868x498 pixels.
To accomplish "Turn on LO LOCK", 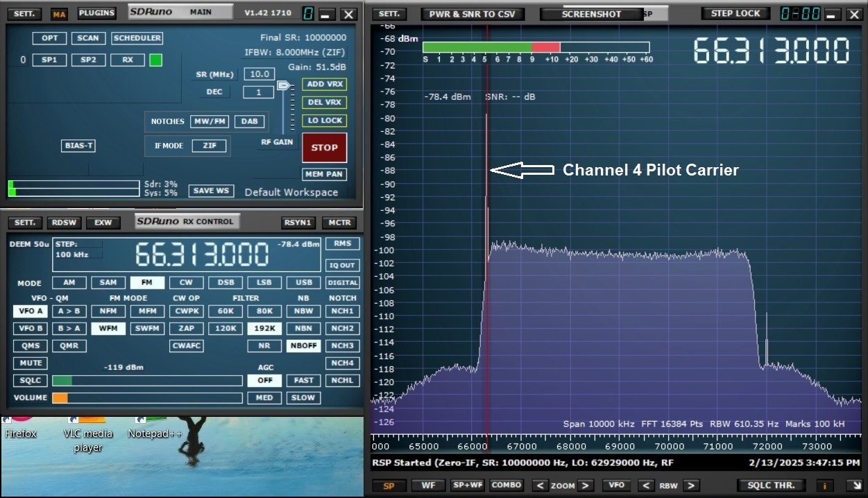I will (x=325, y=121).
